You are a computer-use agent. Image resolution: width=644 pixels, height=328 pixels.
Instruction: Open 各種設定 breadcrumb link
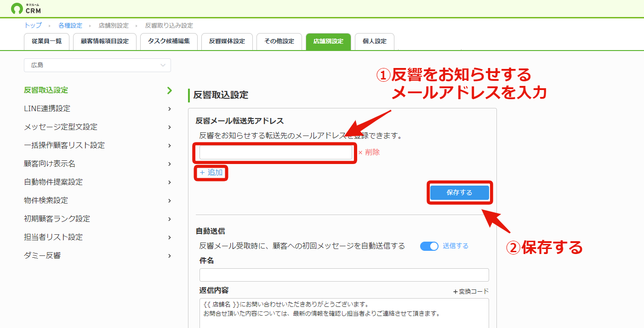70,26
